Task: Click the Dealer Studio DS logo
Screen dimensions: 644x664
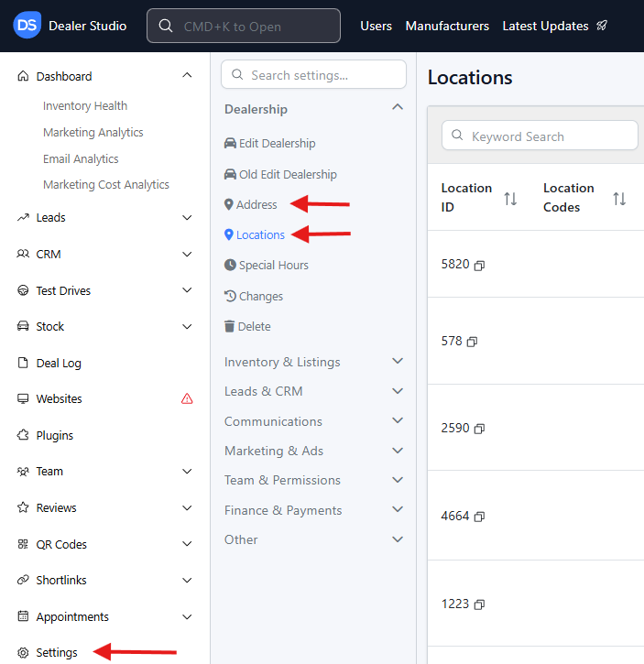Action: [27, 26]
